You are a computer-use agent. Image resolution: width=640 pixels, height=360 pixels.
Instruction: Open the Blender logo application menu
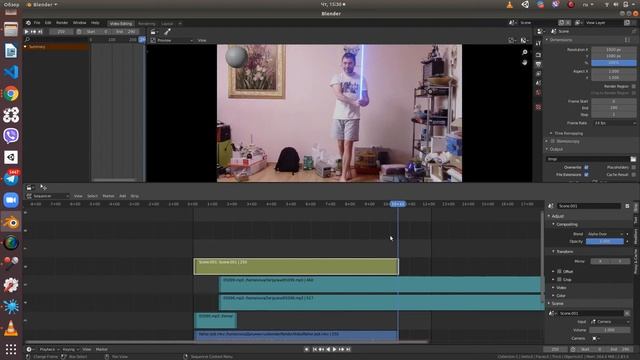(x=28, y=23)
